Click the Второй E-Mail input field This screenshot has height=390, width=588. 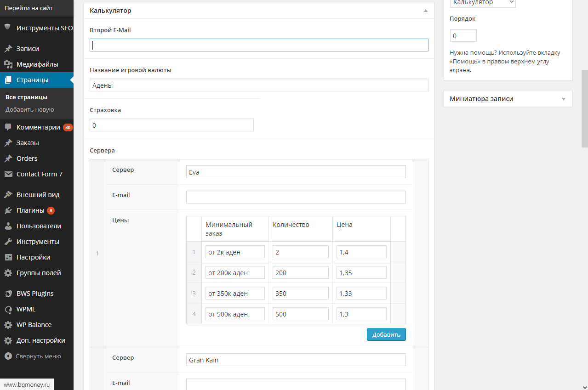[x=259, y=45]
